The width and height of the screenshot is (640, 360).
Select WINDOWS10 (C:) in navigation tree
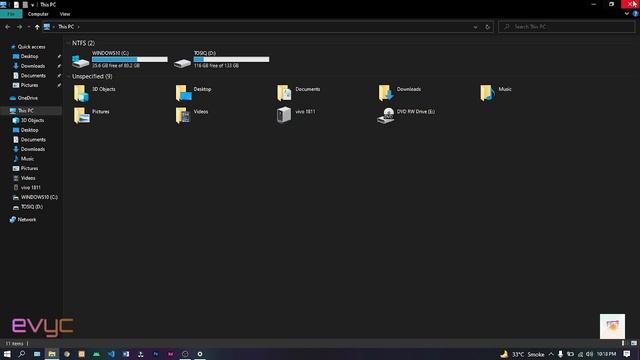[x=39, y=197]
